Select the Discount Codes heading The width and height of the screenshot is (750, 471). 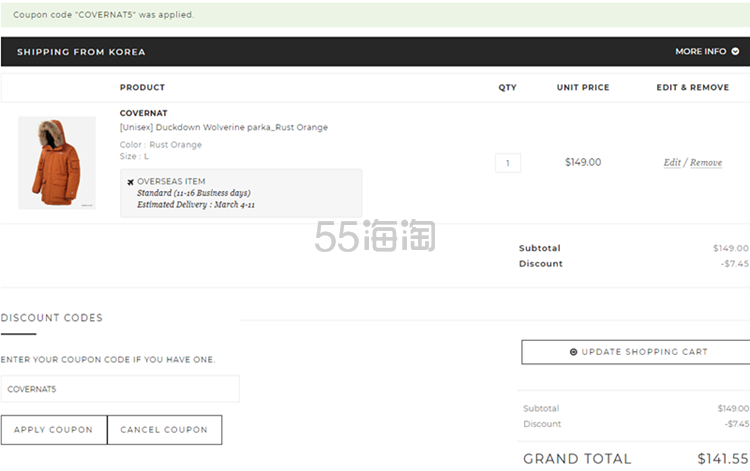tap(51, 318)
